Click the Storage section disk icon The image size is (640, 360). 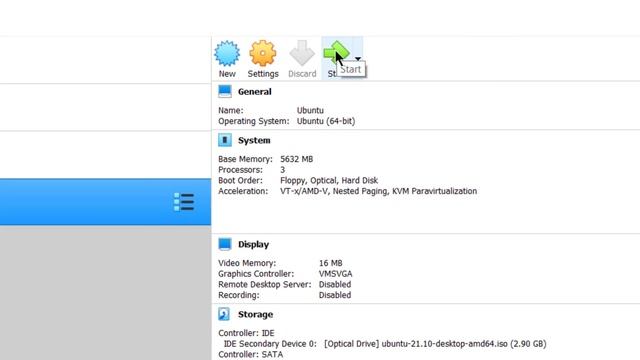click(224, 314)
